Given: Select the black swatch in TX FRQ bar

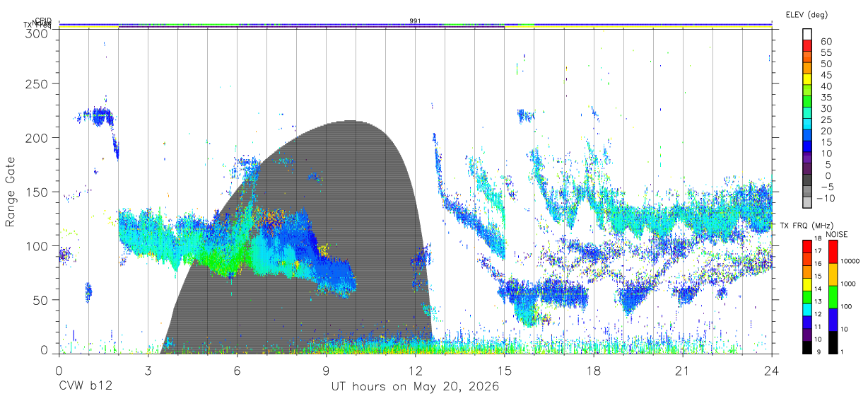Looking at the screenshot, I should click(x=807, y=346).
